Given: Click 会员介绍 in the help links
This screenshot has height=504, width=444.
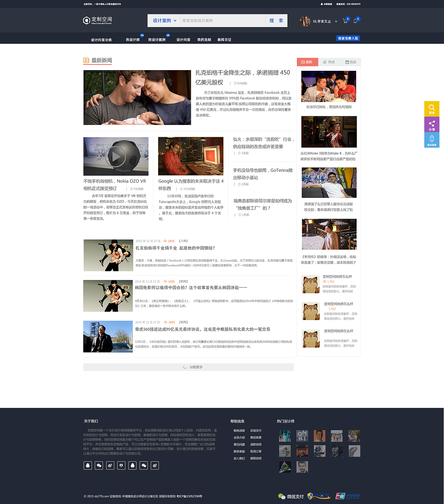Looking at the screenshot, I should (239, 438).
